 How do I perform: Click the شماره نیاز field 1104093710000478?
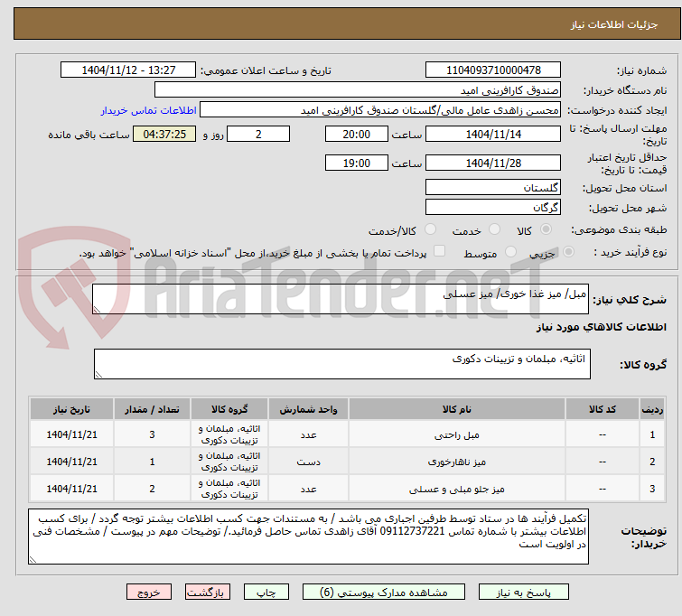point(493,70)
